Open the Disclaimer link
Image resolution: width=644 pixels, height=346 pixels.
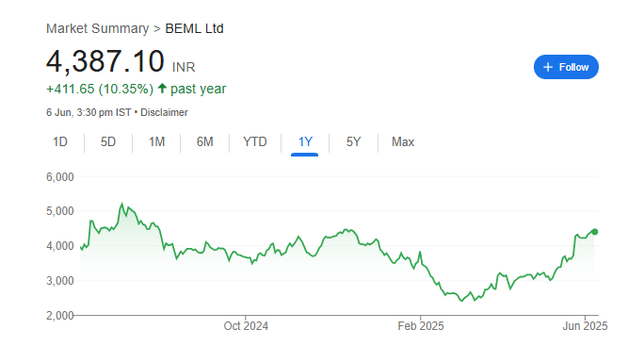point(164,112)
